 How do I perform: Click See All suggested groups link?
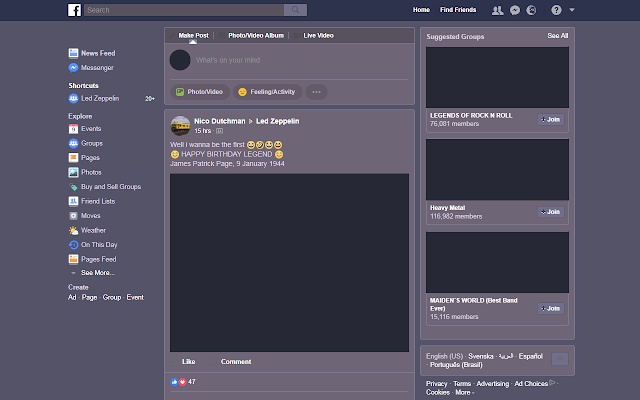557,35
